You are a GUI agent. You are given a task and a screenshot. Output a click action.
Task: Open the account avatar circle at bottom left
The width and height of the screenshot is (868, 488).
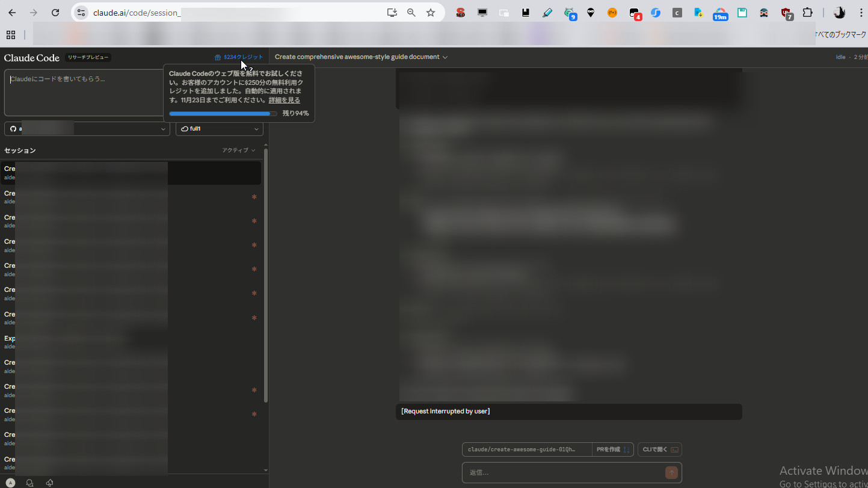pos(10,483)
